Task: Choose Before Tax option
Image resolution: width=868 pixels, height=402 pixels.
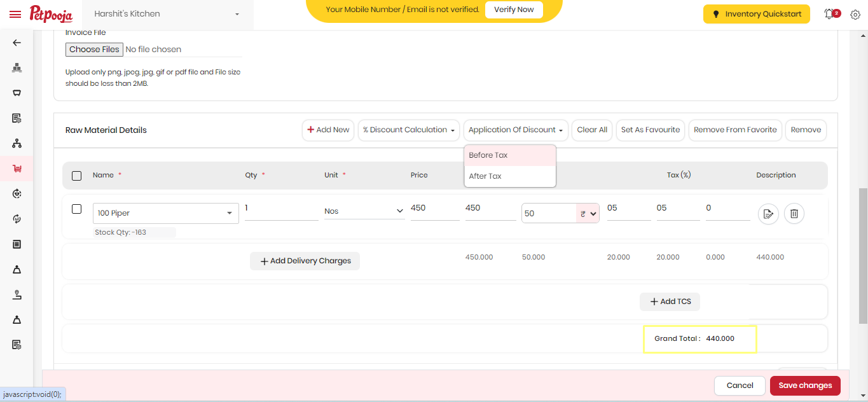Action: click(510, 155)
